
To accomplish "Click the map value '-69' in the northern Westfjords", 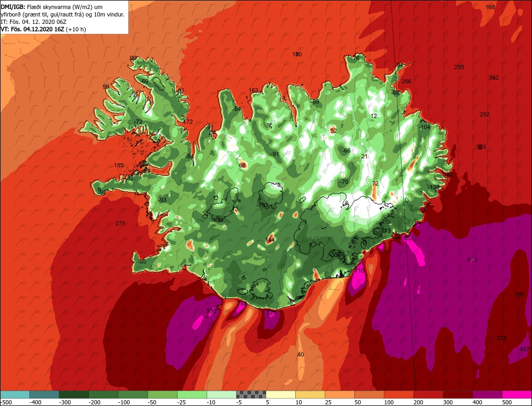I will click(145, 81).
